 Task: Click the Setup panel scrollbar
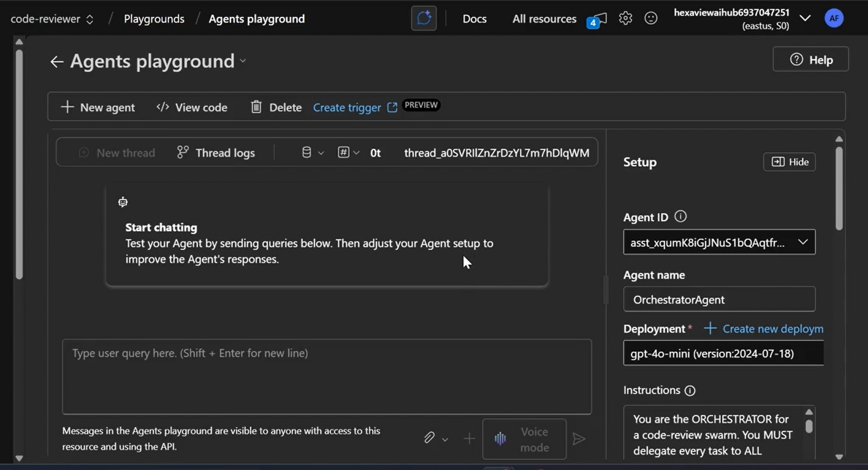[839, 189]
